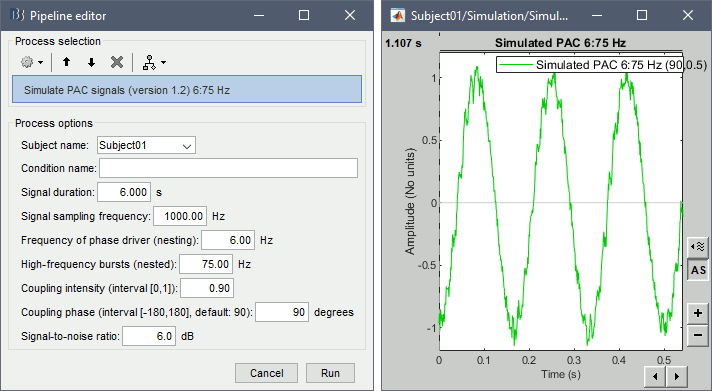Click the Simulated PAC 6:75 Hz plot title
The height and width of the screenshot is (391, 712).
click(x=560, y=43)
